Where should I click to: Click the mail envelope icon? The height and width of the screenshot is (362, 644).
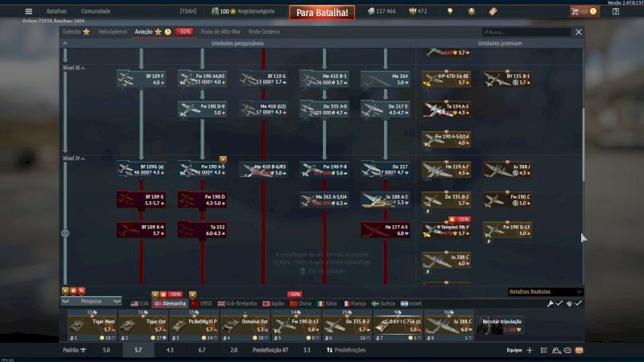(578, 351)
